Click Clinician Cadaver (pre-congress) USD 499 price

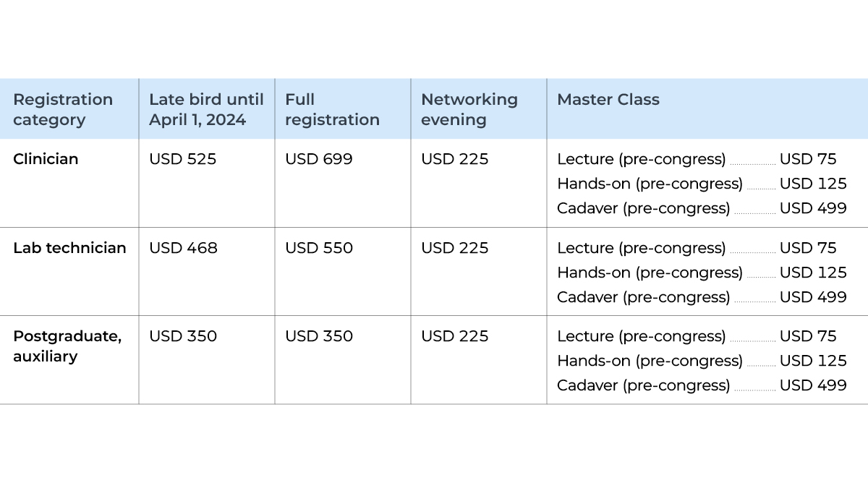point(813,208)
